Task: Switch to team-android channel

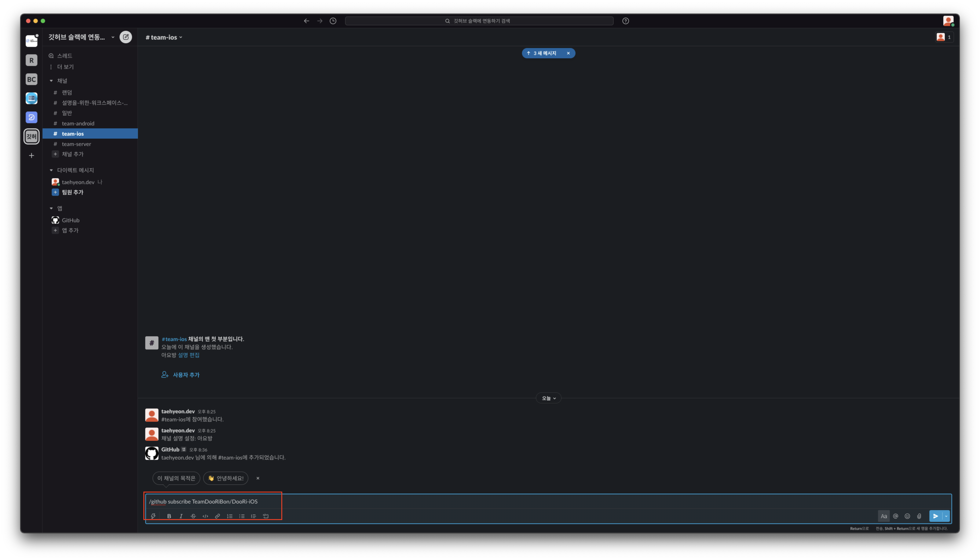Action: pyautogui.click(x=78, y=123)
